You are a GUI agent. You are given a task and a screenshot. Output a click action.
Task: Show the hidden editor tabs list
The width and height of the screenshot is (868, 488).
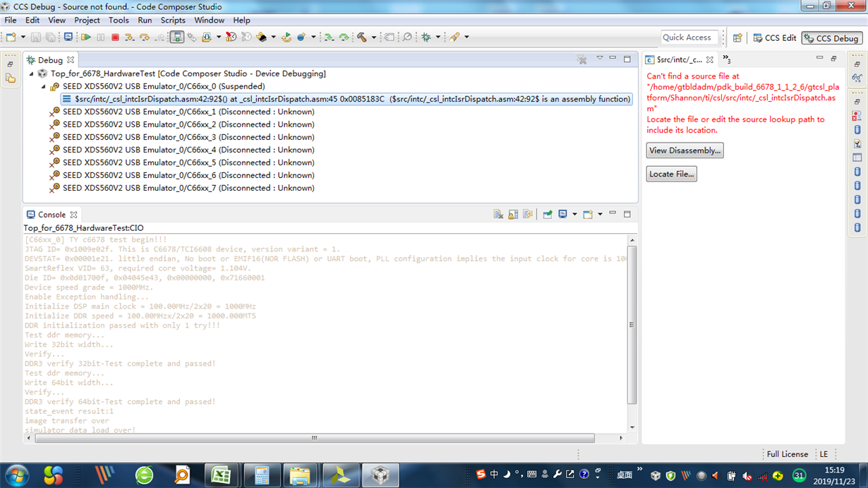pyautogui.click(x=727, y=60)
